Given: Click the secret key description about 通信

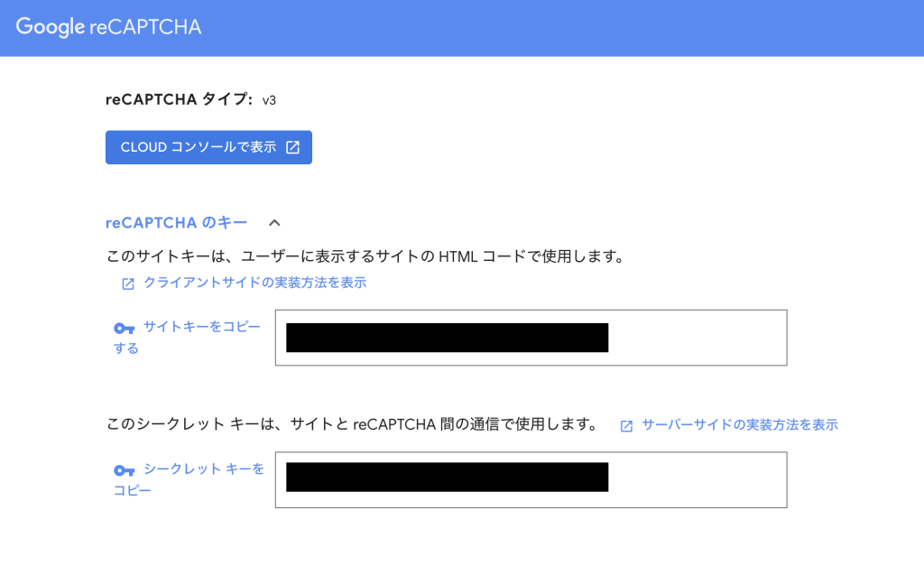Looking at the screenshot, I should click(x=352, y=424).
